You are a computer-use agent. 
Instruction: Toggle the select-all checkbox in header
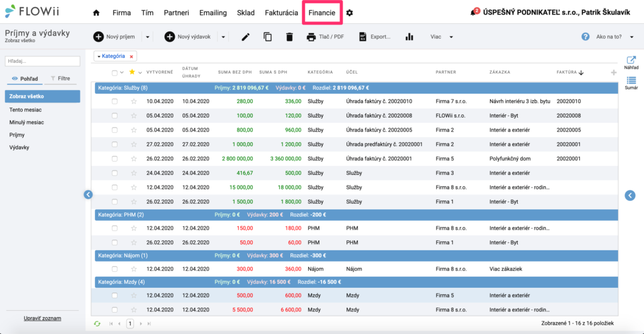click(114, 73)
